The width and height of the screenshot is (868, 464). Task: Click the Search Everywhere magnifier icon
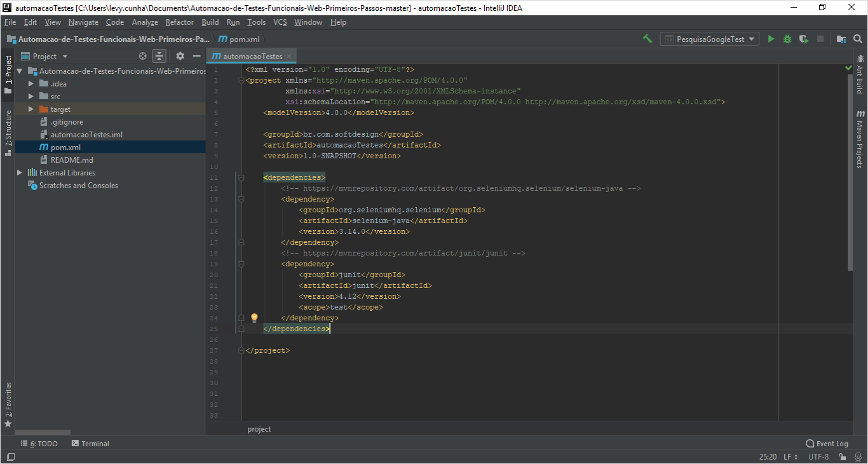857,39
